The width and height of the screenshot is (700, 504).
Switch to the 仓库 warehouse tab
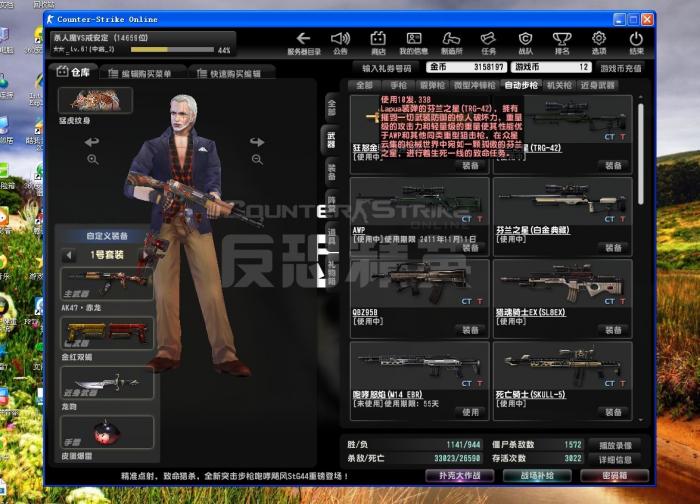[73, 72]
